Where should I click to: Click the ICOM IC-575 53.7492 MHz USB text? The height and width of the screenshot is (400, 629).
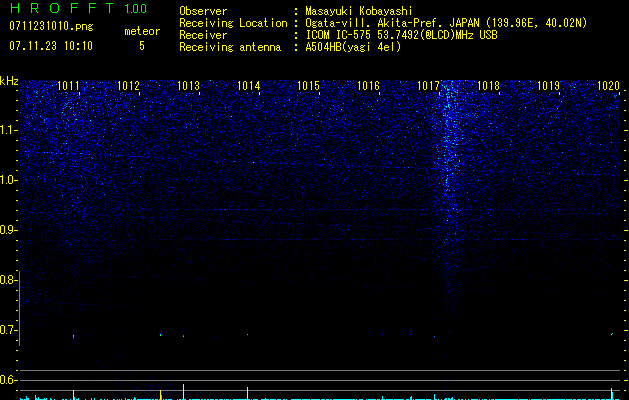point(401,35)
